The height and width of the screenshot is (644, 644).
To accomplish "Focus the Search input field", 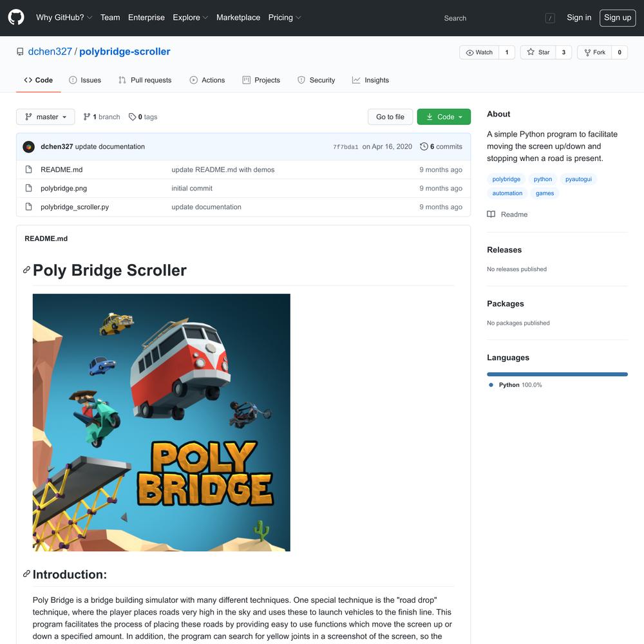I will coord(489,18).
